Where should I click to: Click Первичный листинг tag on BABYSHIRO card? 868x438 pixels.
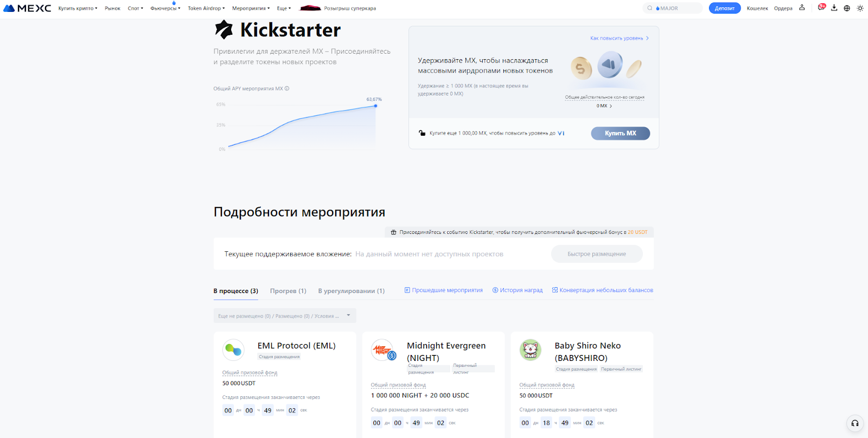point(621,369)
